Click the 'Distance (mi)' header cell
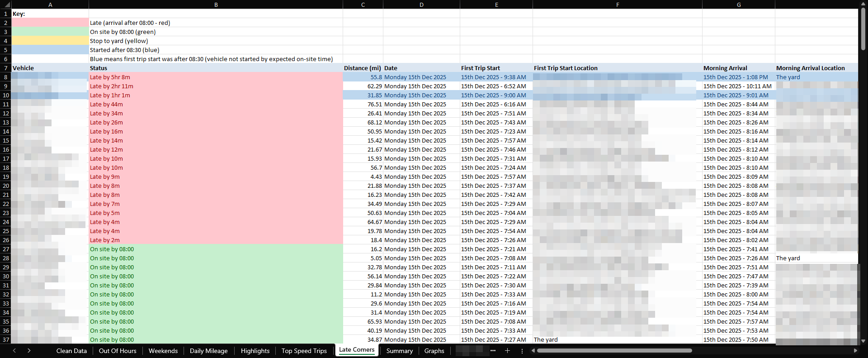Screen dimensions: 868x358 [x=363, y=68]
